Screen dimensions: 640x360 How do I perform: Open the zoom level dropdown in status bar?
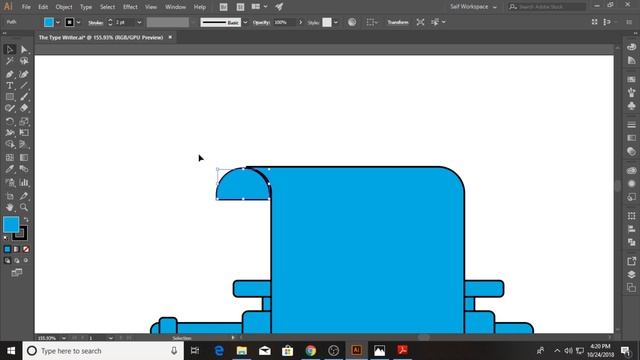(x=64, y=338)
